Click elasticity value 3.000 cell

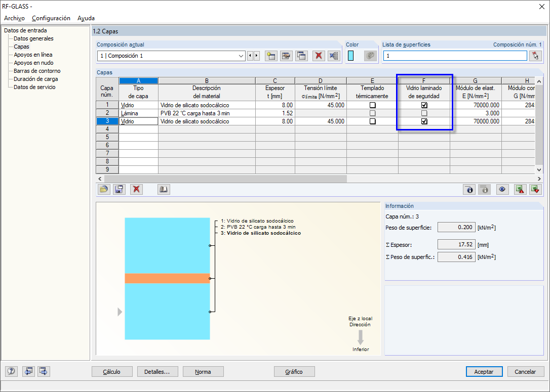(x=476, y=113)
